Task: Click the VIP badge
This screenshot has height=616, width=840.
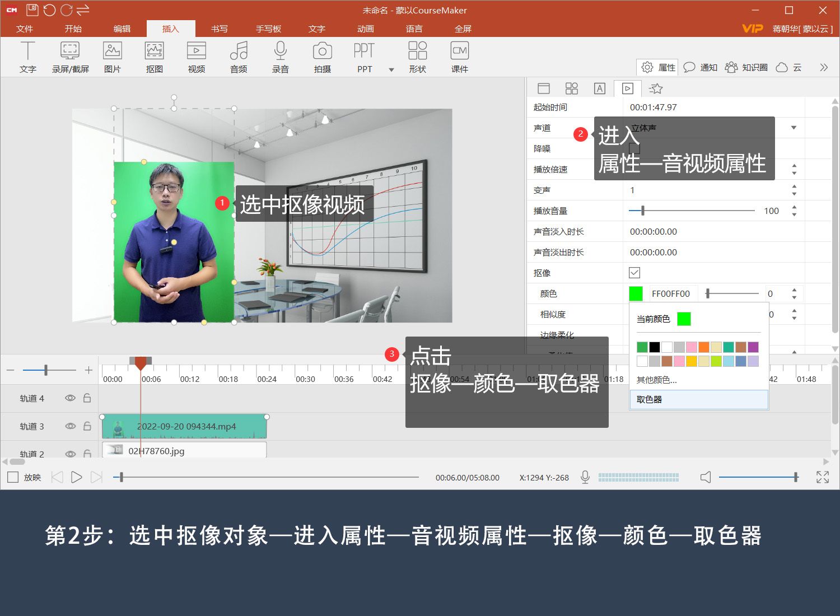Action: click(x=752, y=29)
